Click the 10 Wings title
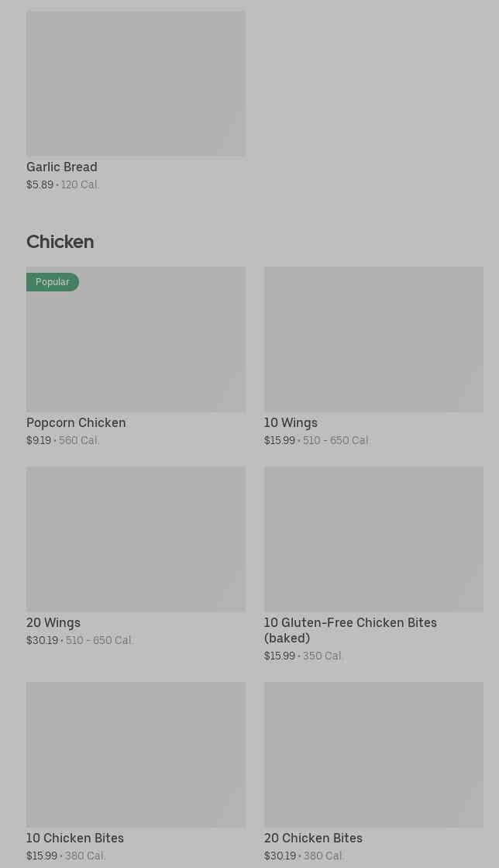This screenshot has width=499, height=868. coord(291,422)
